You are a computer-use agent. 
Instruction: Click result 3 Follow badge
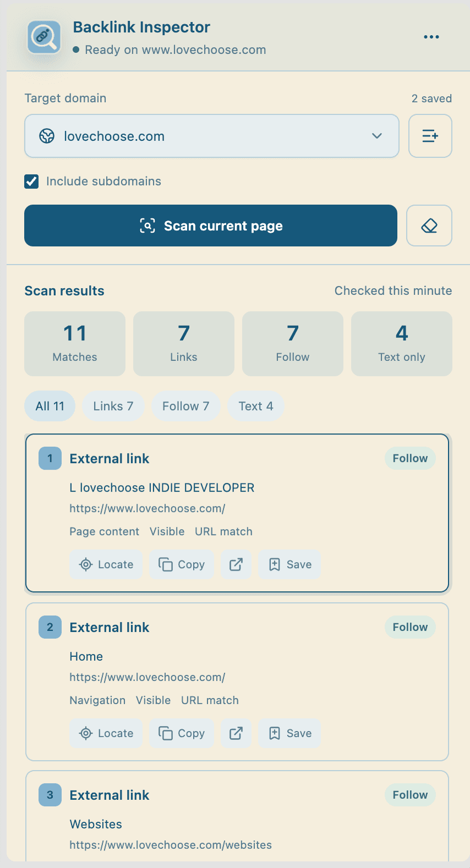click(410, 795)
